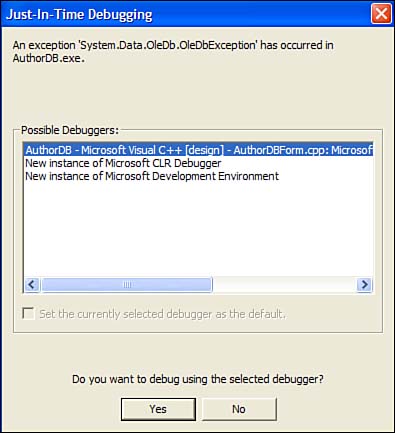
Task: Click the AuthorDB.exe text in the message
Action: (x=49, y=58)
